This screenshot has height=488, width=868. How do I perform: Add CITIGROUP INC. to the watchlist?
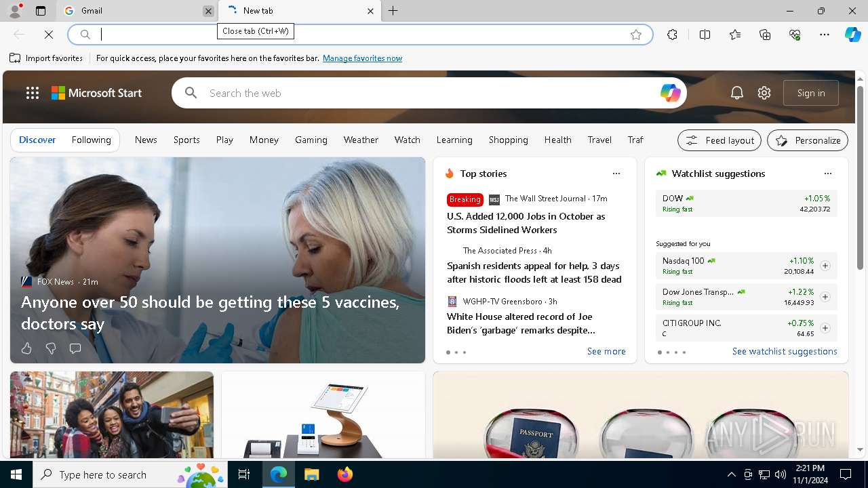tap(825, 328)
